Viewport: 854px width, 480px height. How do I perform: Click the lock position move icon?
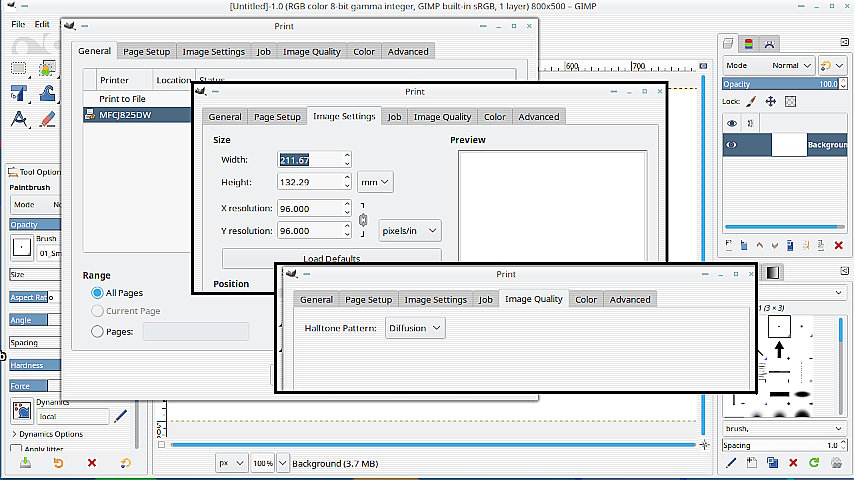click(x=771, y=101)
